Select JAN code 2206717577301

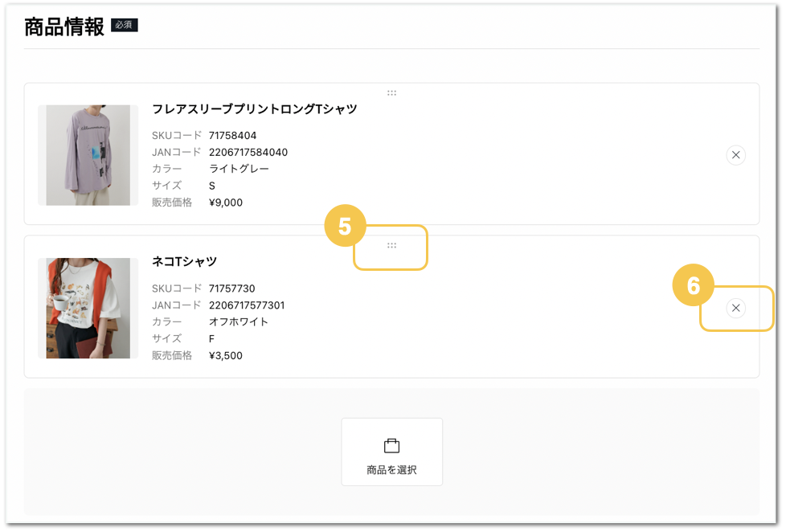point(247,305)
